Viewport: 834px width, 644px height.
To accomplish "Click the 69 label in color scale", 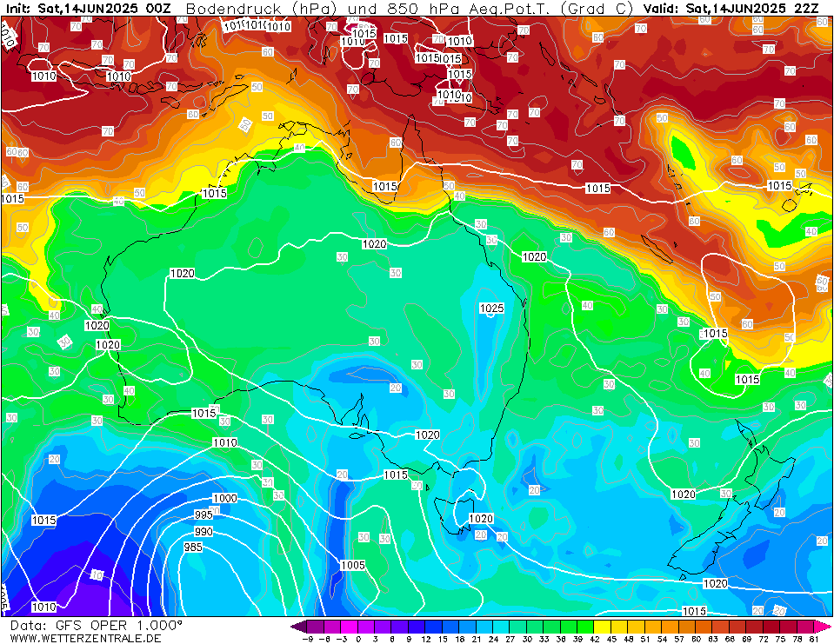I will (746, 639).
